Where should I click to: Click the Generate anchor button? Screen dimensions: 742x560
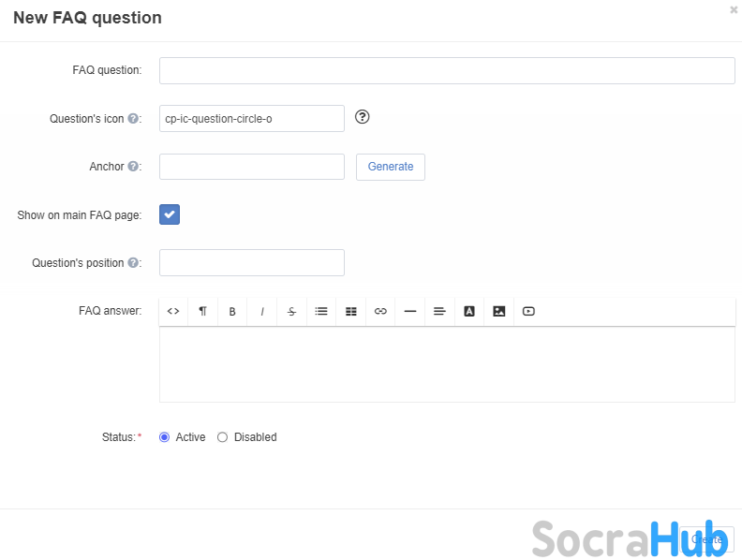coord(390,167)
